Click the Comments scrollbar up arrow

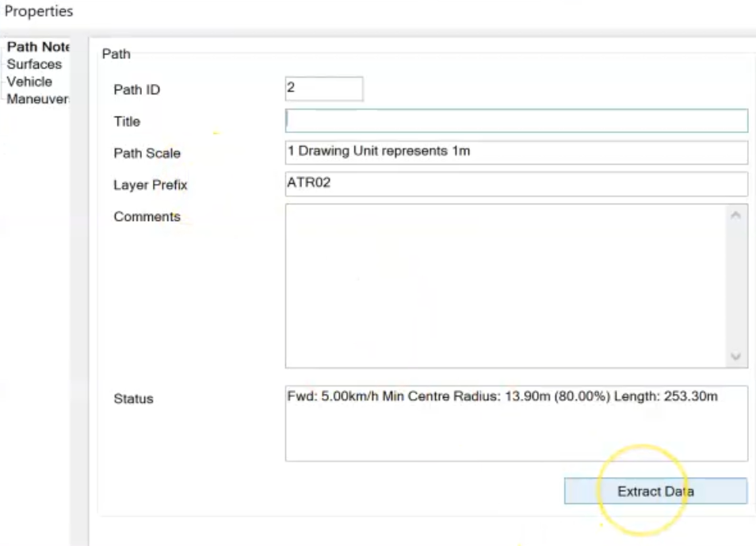(x=736, y=216)
